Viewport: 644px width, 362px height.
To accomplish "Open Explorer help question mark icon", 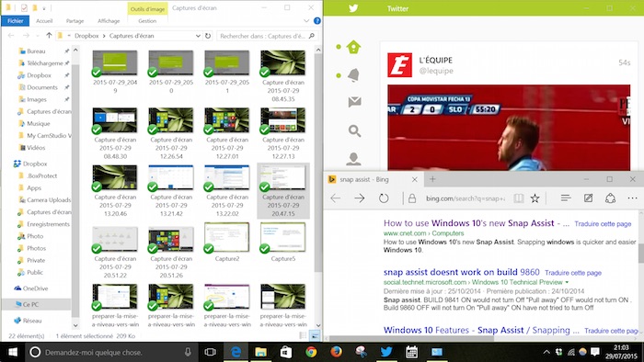I will click(x=317, y=20).
